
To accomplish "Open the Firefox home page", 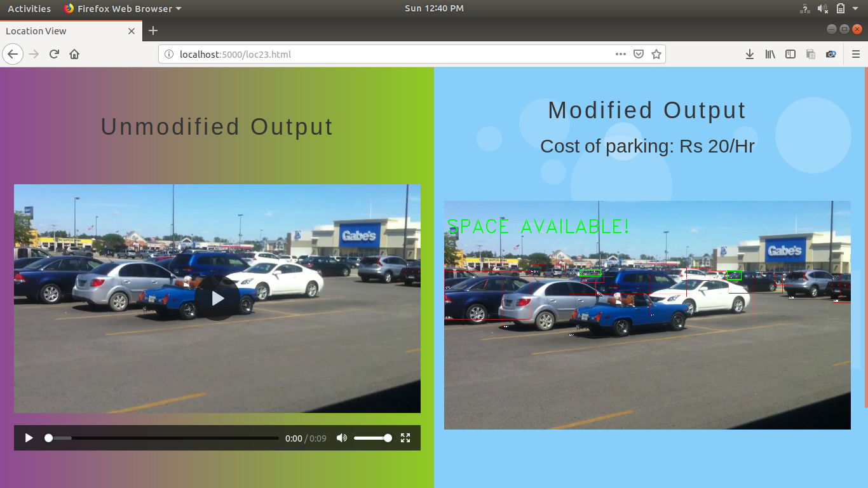I will 74,54.
